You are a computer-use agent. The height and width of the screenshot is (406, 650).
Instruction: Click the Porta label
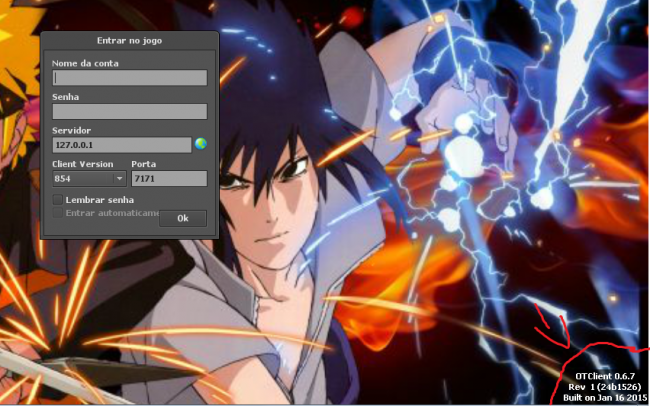click(x=144, y=164)
